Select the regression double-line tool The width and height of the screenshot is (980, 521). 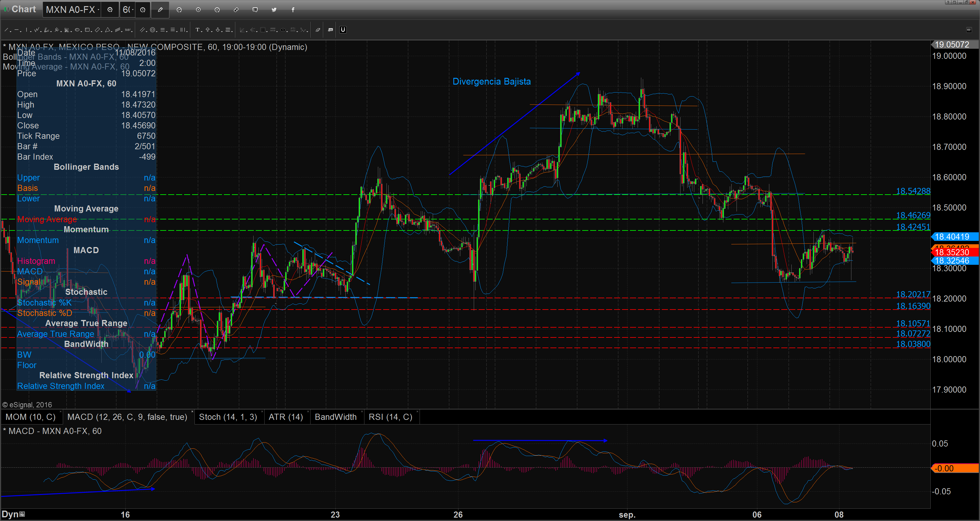(x=142, y=30)
